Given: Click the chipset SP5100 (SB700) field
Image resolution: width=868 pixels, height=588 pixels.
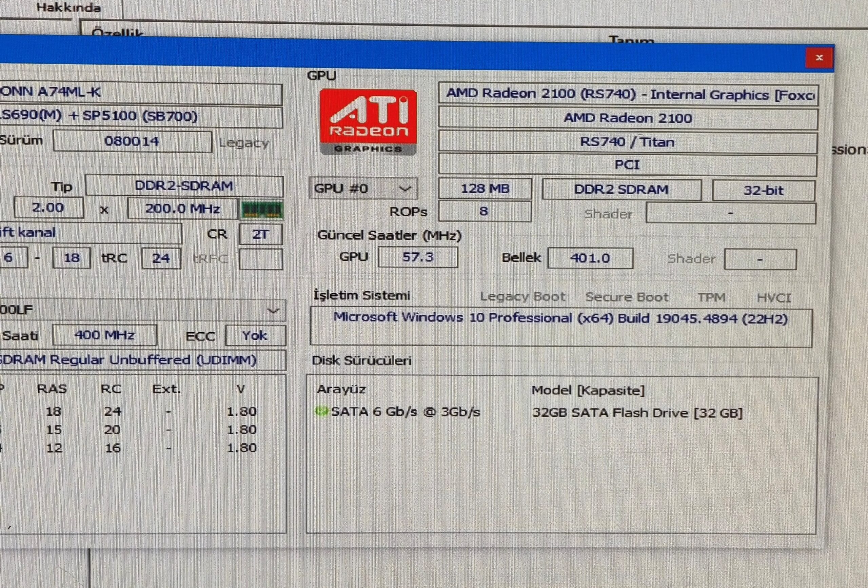Looking at the screenshot, I should [x=141, y=117].
